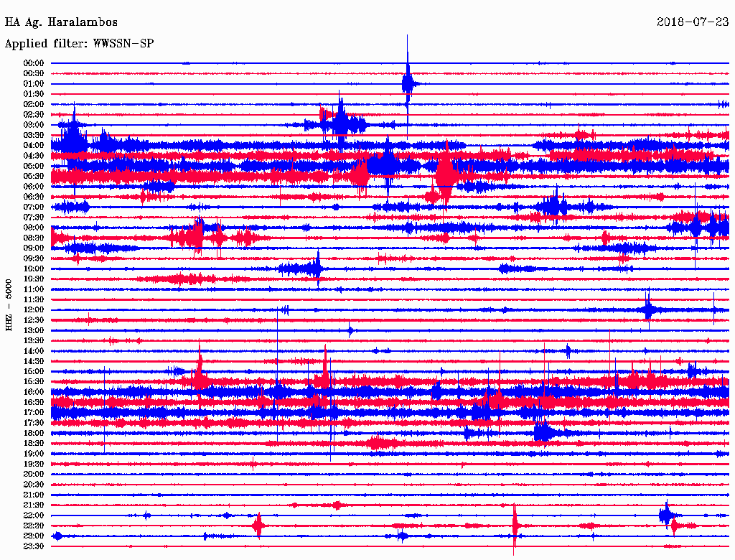Select the 18:00 time label

coord(34,434)
